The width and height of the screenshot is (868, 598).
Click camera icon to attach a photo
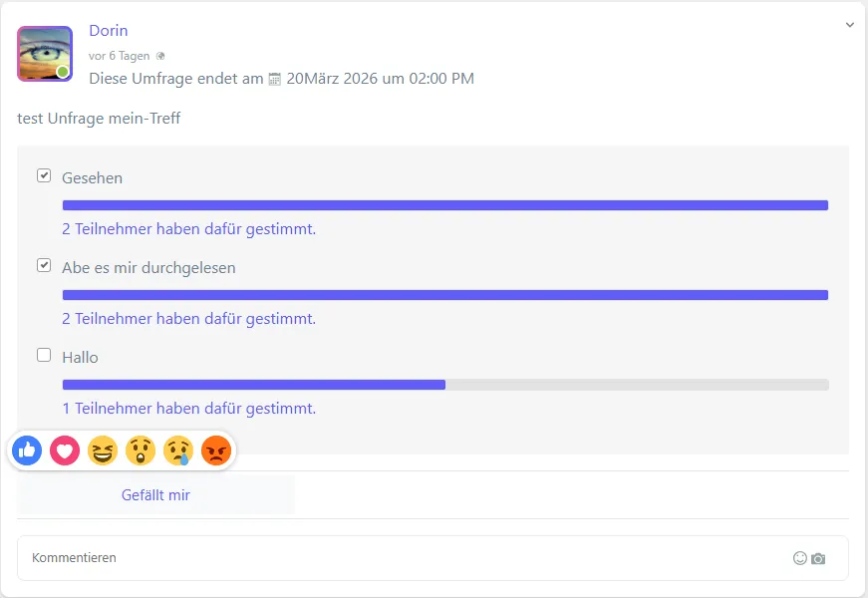818,558
